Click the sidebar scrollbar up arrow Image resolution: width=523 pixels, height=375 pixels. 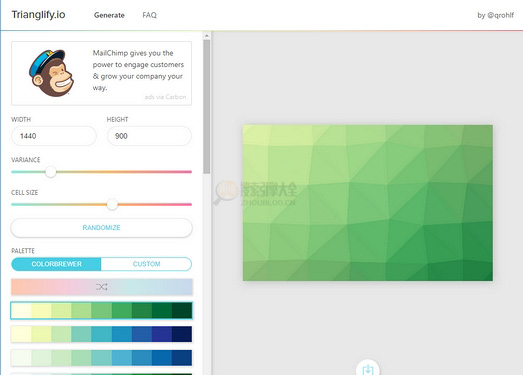(207, 35)
